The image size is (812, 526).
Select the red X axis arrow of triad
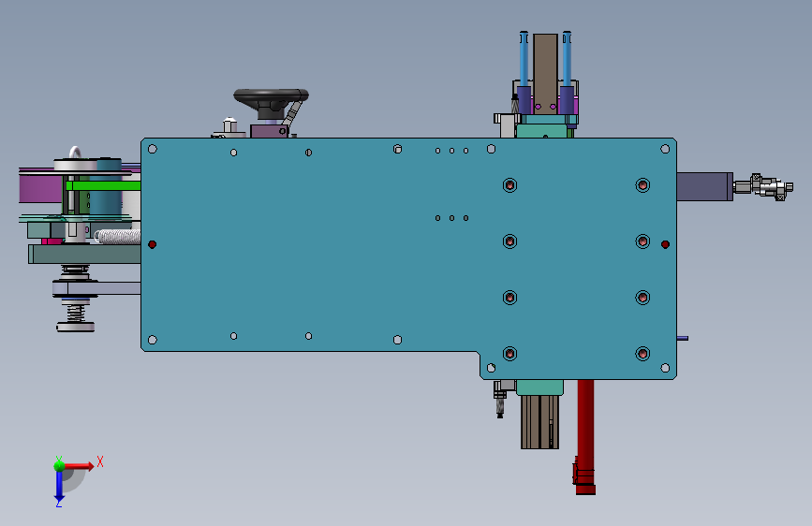click(x=79, y=466)
